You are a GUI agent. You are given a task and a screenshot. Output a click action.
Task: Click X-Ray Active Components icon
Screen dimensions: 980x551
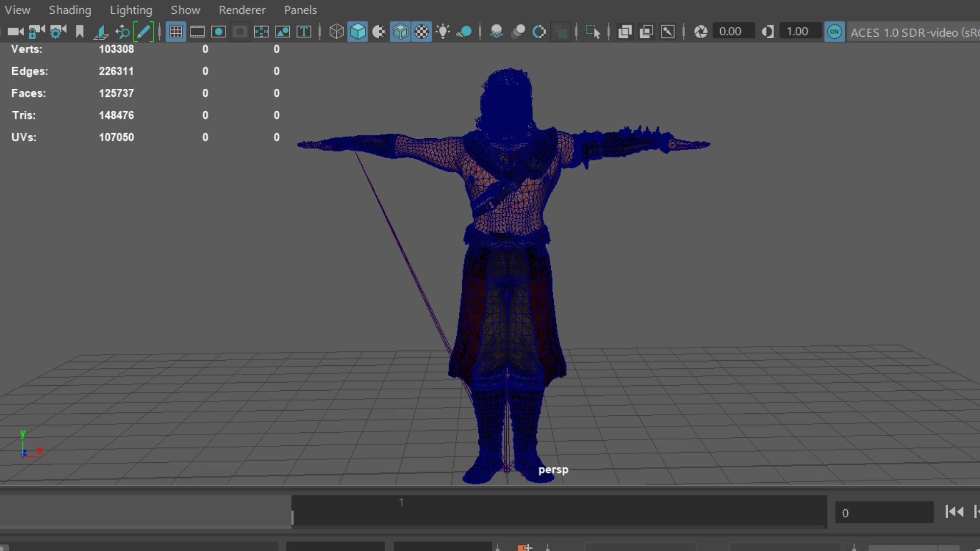(646, 32)
